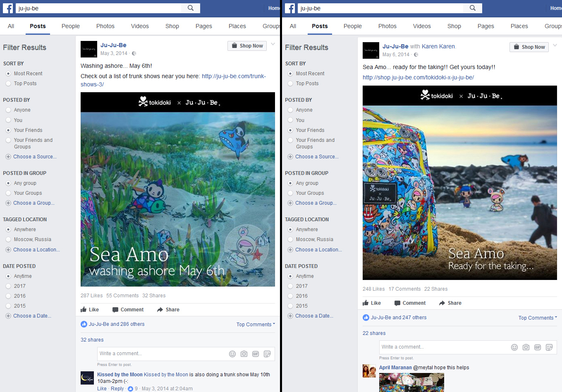Click Shop Now button on the right post
562x392 pixels.
click(529, 47)
